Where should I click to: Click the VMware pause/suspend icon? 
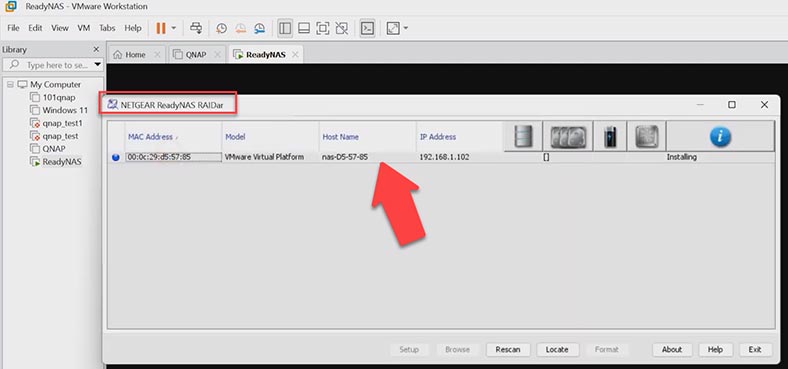tap(161, 28)
